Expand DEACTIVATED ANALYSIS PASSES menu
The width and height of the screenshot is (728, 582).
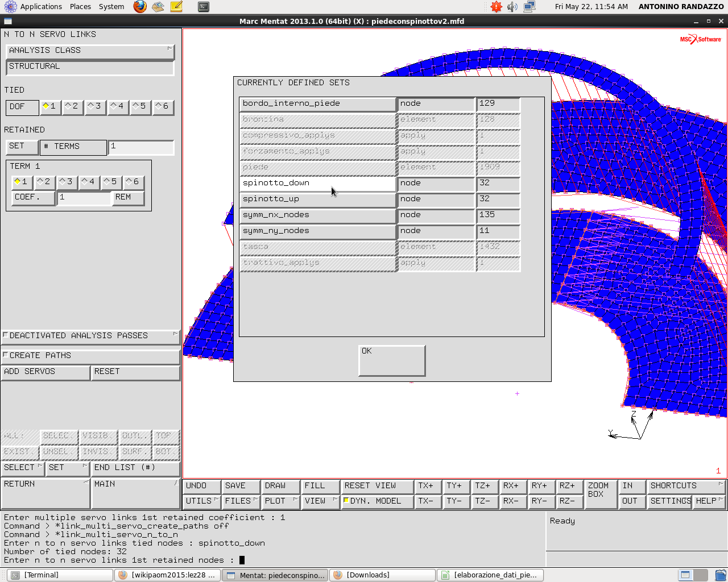click(90, 336)
